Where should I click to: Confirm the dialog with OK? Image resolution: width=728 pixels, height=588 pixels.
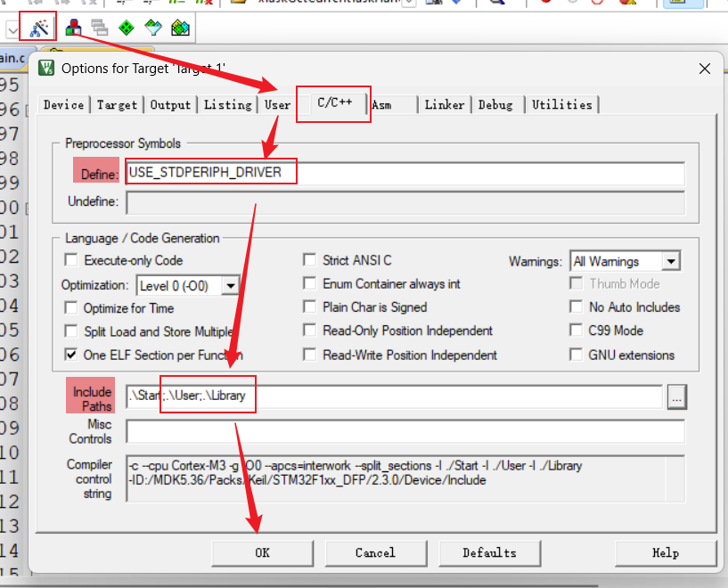[262, 553]
